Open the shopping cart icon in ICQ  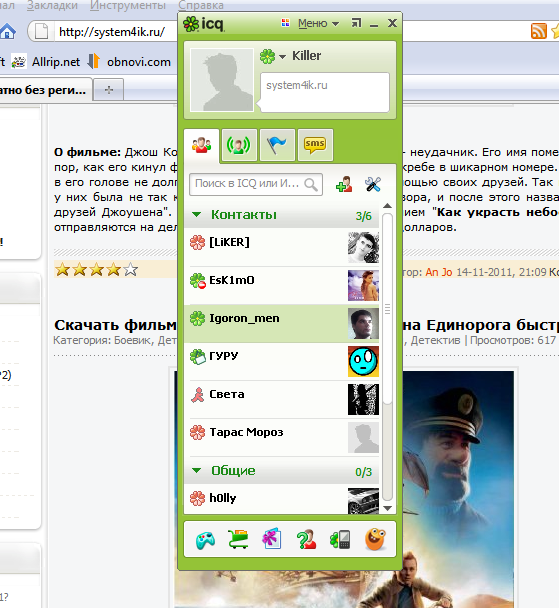[238, 539]
